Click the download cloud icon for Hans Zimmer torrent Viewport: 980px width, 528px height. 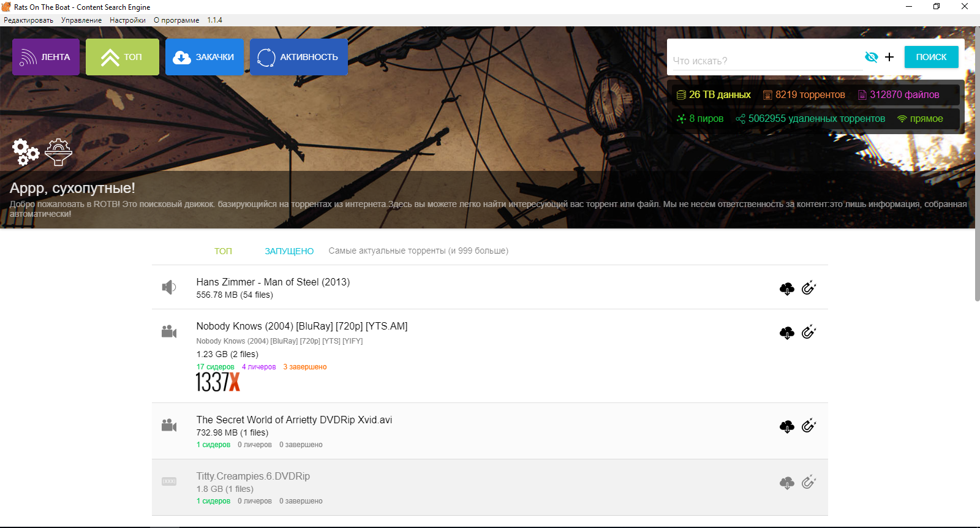787,289
